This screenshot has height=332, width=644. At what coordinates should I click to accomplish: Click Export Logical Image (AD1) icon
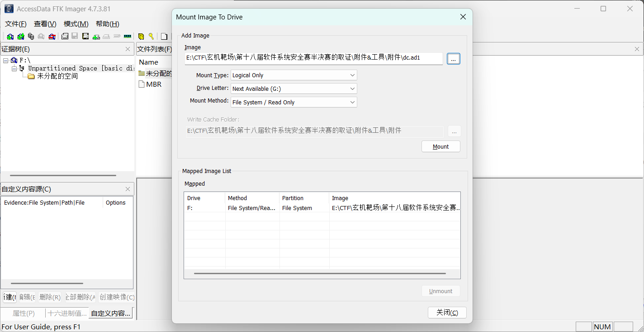point(85,37)
